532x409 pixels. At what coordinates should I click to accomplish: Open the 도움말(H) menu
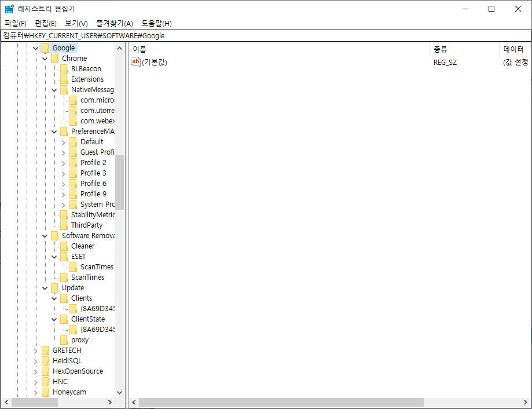(156, 23)
